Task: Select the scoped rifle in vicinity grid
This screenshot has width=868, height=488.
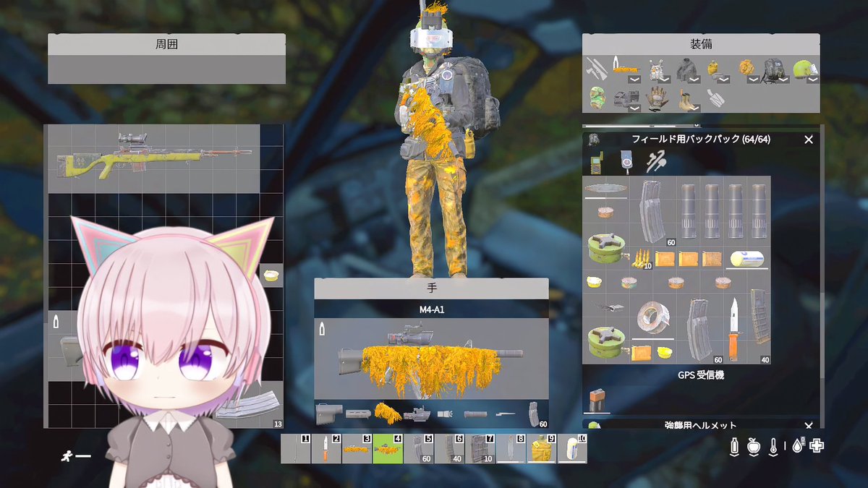Action: coord(154,158)
